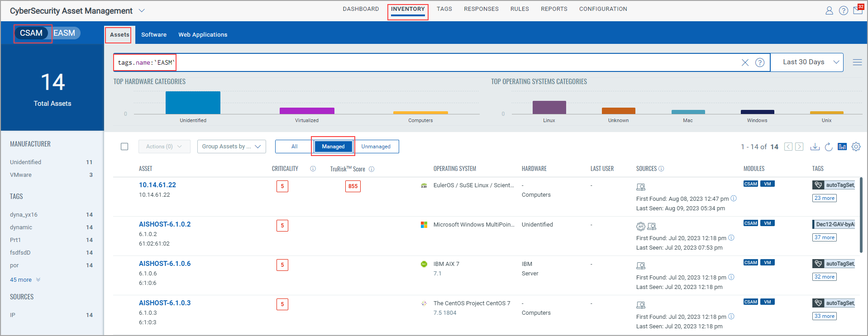
Task: Click the TruRisk Score info icon
Action: pyautogui.click(x=372, y=169)
